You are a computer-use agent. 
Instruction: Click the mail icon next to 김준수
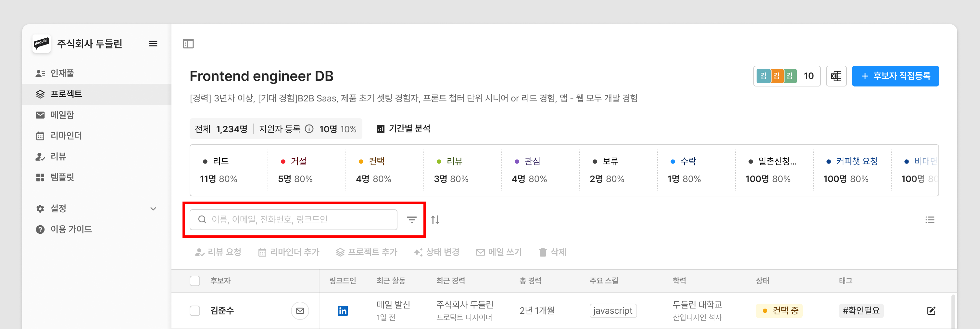tap(300, 311)
